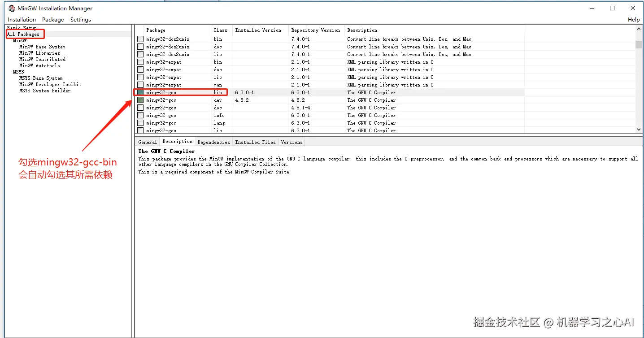The width and height of the screenshot is (644, 338).
Task: Mark checkbox of mingw32-expat lic row
Action: [x=140, y=77]
